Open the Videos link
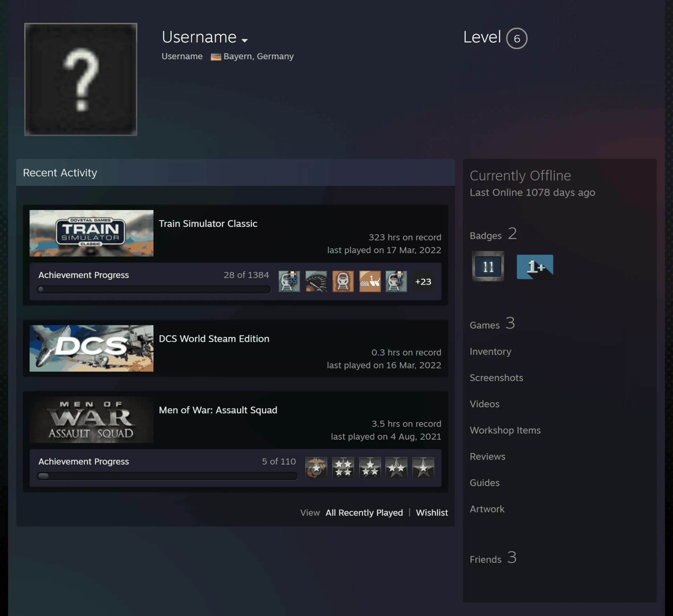The width and height of the screenshot is (673, 616). coord(484,404)
